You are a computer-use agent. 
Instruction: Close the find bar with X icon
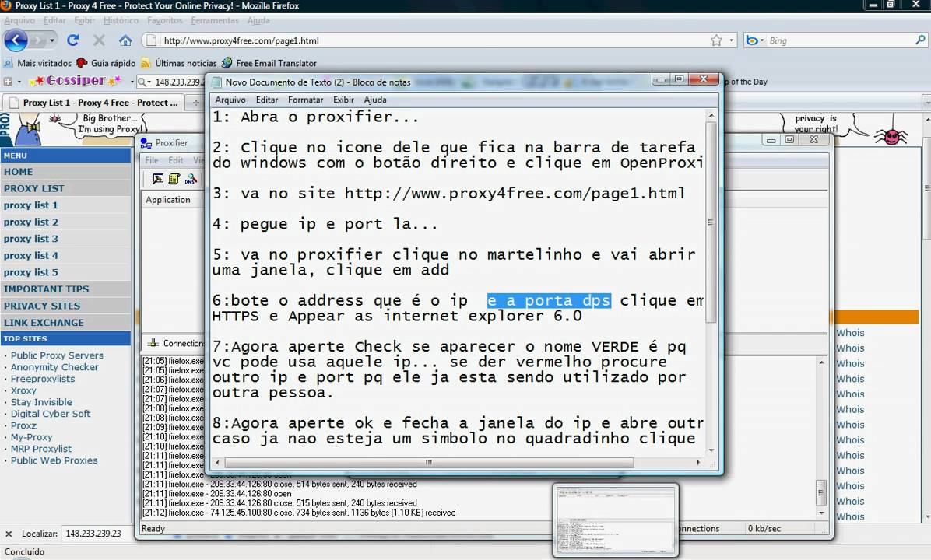(9, 534)
